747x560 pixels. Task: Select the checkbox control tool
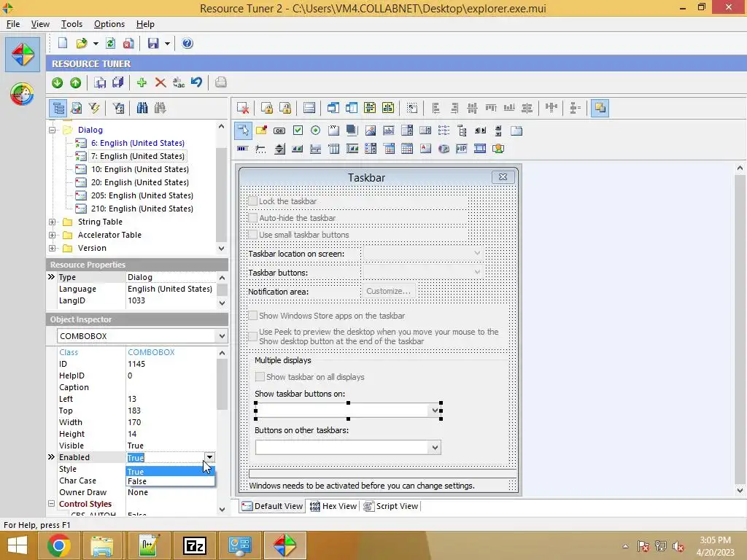pyautogui.click(x=298, y=131)
